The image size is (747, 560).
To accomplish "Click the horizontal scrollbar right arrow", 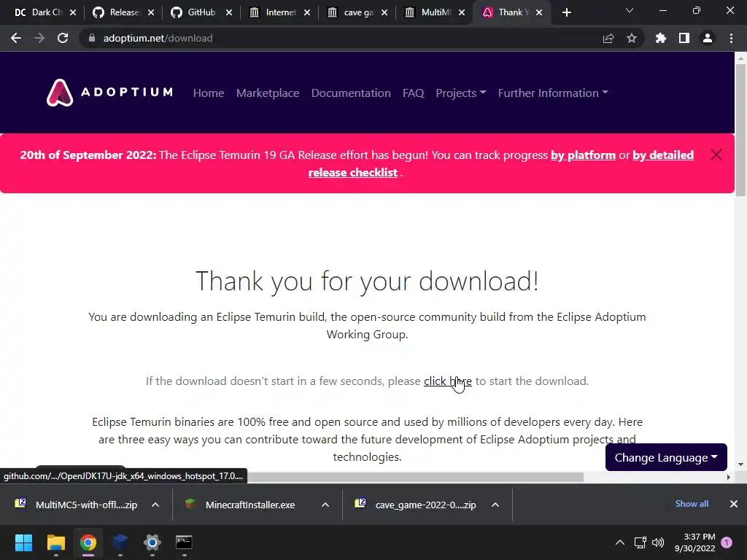I will click(728, 477).
